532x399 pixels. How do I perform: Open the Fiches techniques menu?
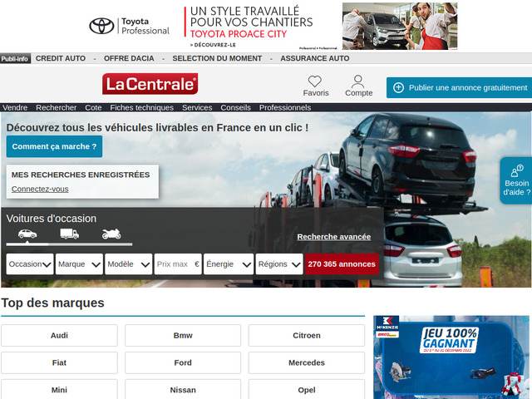tap(142, 107)
